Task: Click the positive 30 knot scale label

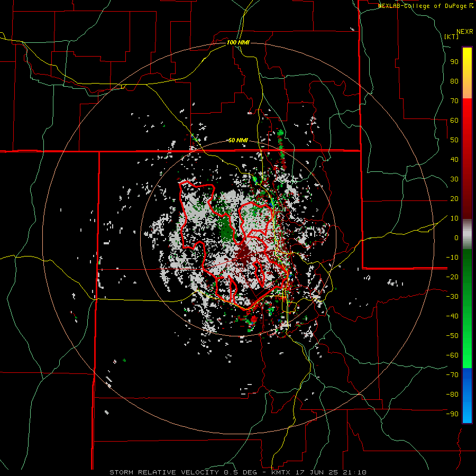Action: click(454, 179)
